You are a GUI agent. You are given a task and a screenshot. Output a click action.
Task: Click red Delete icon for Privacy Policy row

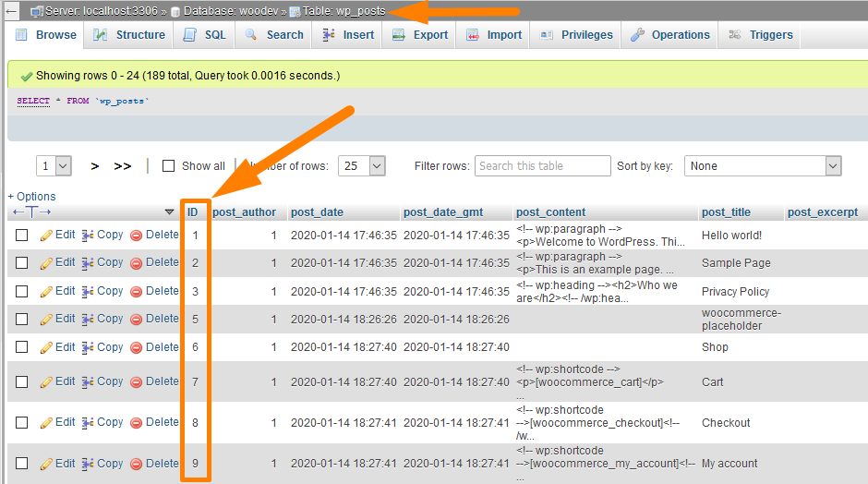(x=136, y=292)
